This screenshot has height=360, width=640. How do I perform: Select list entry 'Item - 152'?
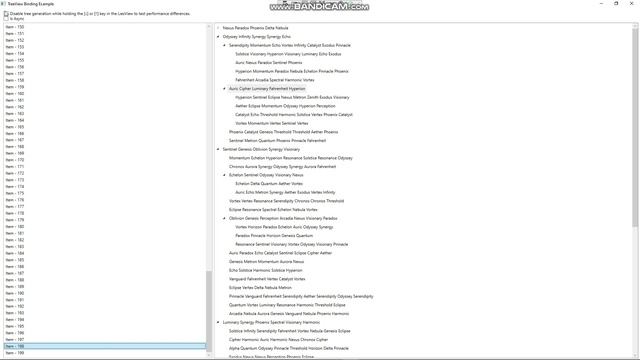pyautogui.click(x=105, y=40)
